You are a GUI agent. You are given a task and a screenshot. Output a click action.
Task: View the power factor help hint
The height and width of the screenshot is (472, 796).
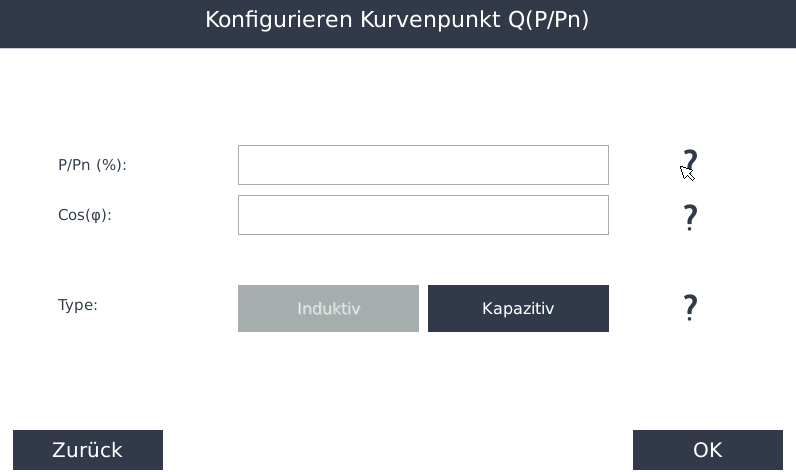click(x=689, y=217)
